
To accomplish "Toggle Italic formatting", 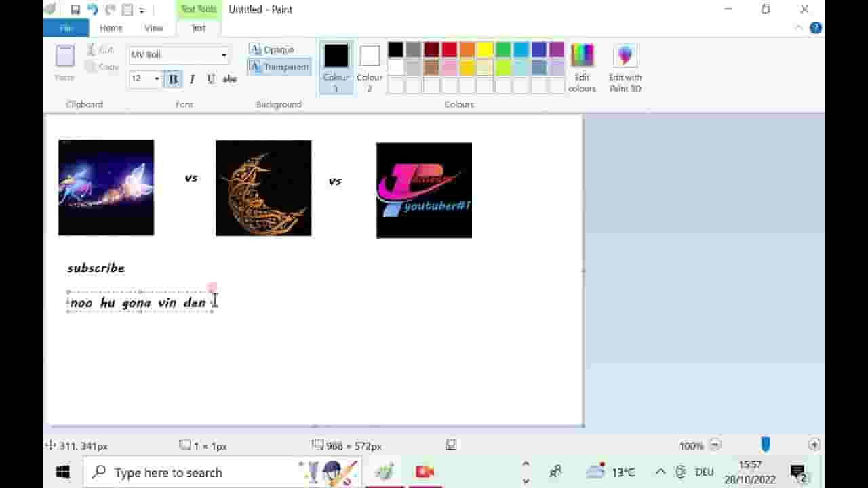I will point(192,79).
